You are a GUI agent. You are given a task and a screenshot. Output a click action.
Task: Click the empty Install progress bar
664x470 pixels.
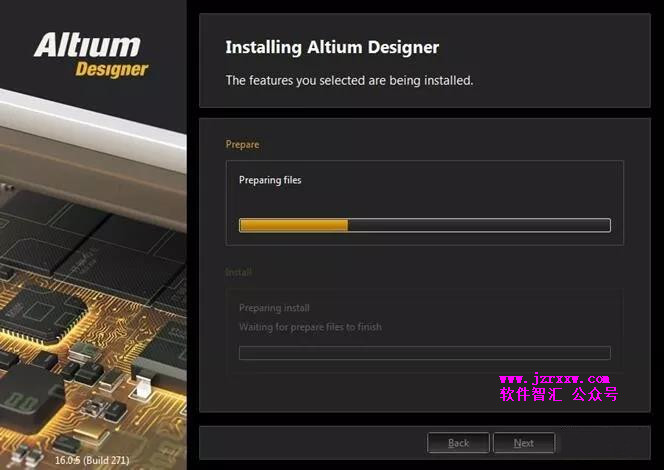(425, 353)
